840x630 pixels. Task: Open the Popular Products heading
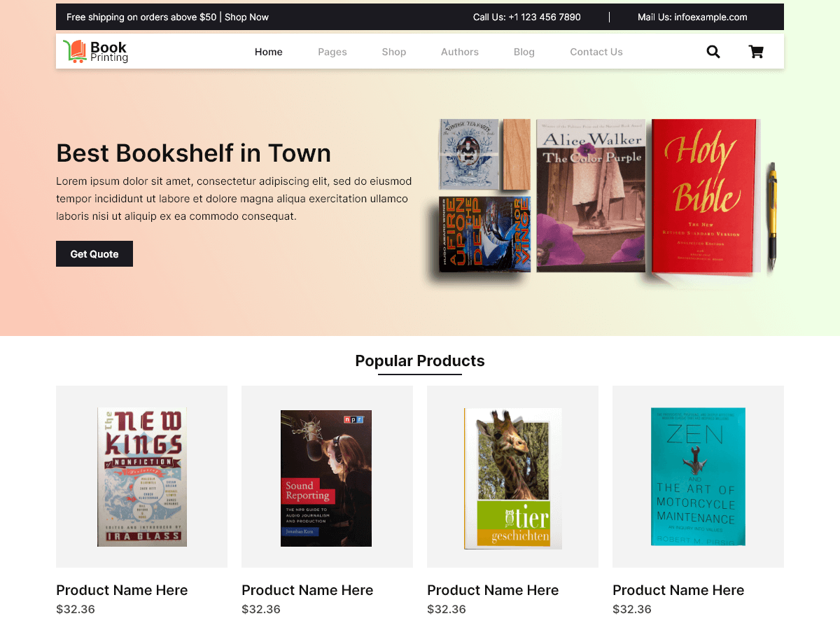(x=420, y=360)
